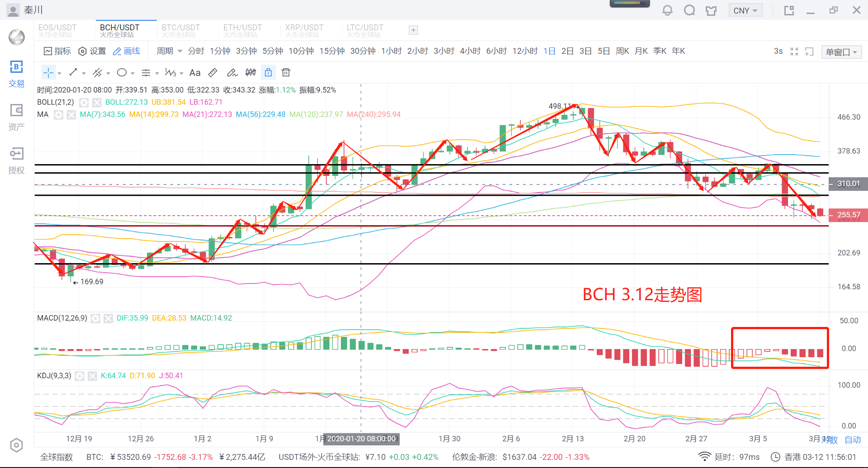Switch to the XRP/USDT tab
Image resolution: width=868 pixels, height=468 pixels.
pos(304,30)
